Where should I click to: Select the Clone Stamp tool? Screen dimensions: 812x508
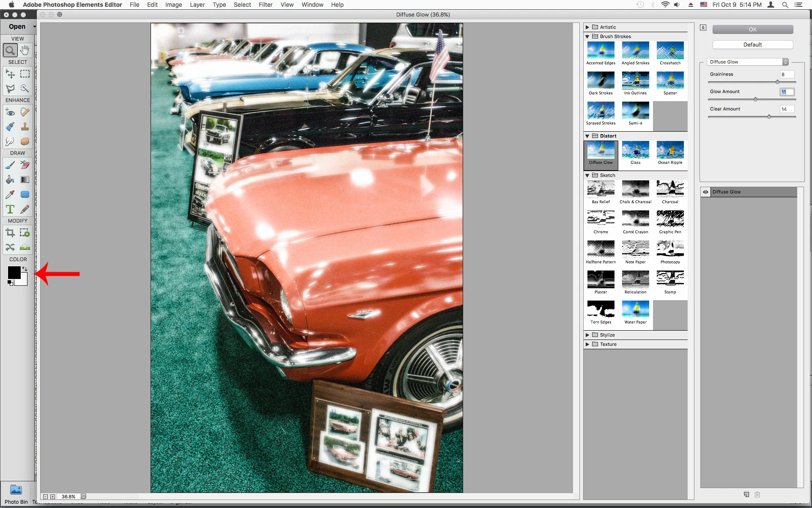coord(25,126)
